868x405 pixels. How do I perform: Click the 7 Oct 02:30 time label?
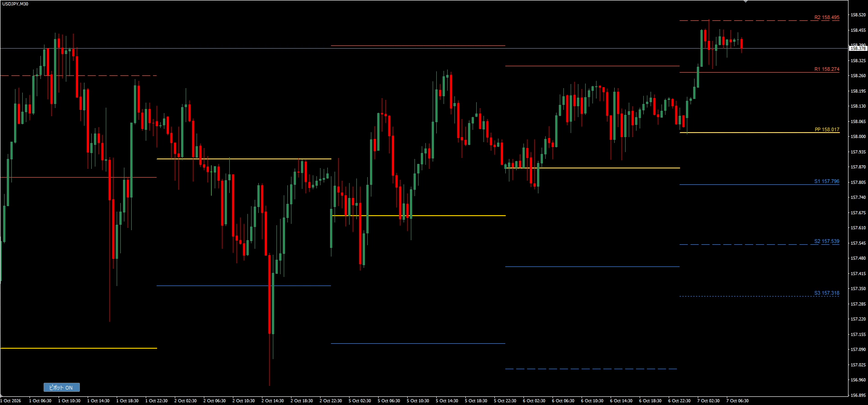(x=708, y=401)
